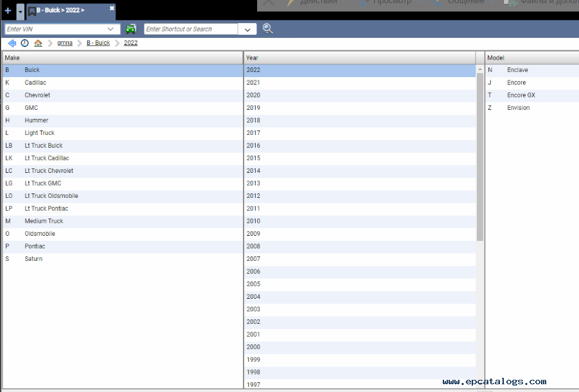Click the Year list scrollbar up arrow

click(480, 69)
